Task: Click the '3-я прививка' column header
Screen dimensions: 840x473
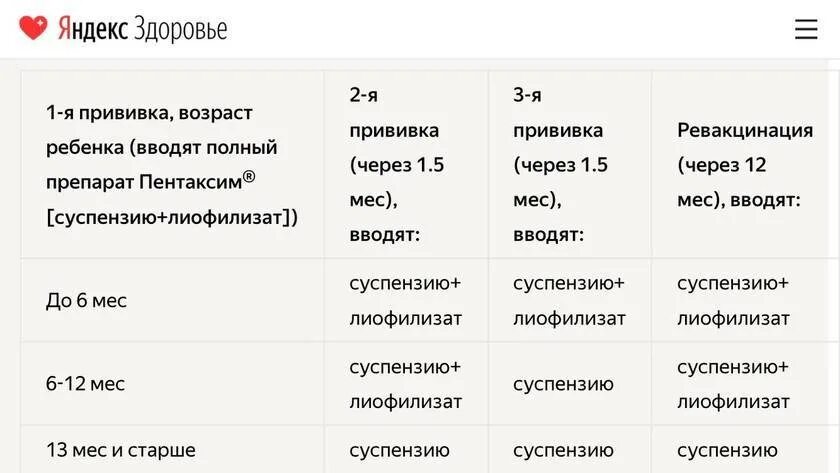Action: [570, 164]
